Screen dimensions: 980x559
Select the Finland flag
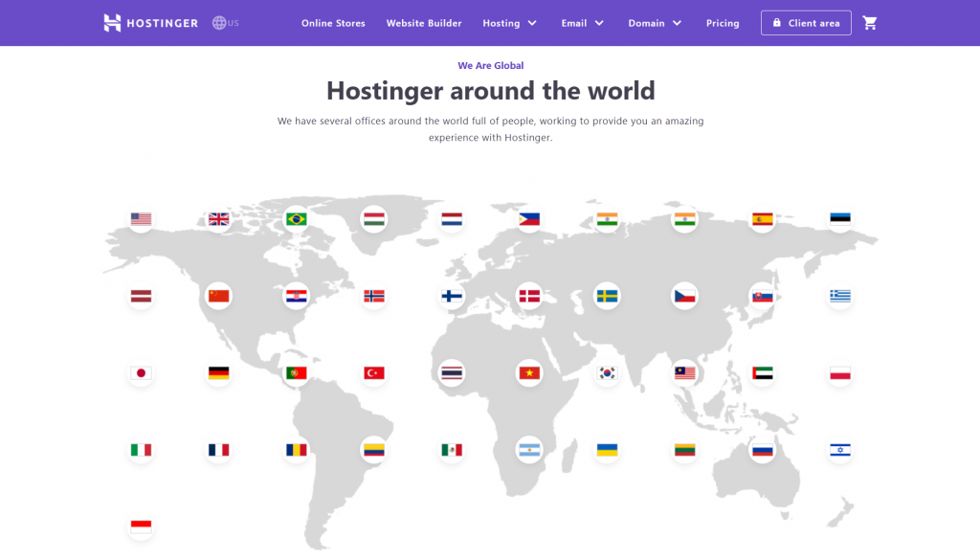pos(452,296)
